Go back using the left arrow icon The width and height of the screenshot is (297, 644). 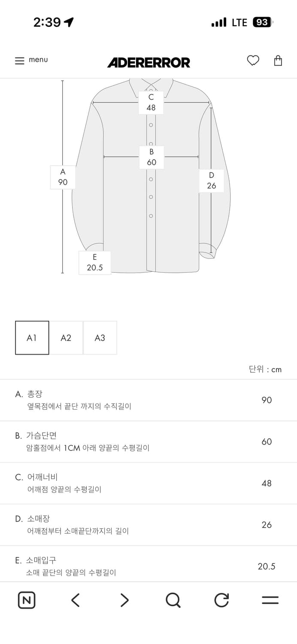coord(75,600)
